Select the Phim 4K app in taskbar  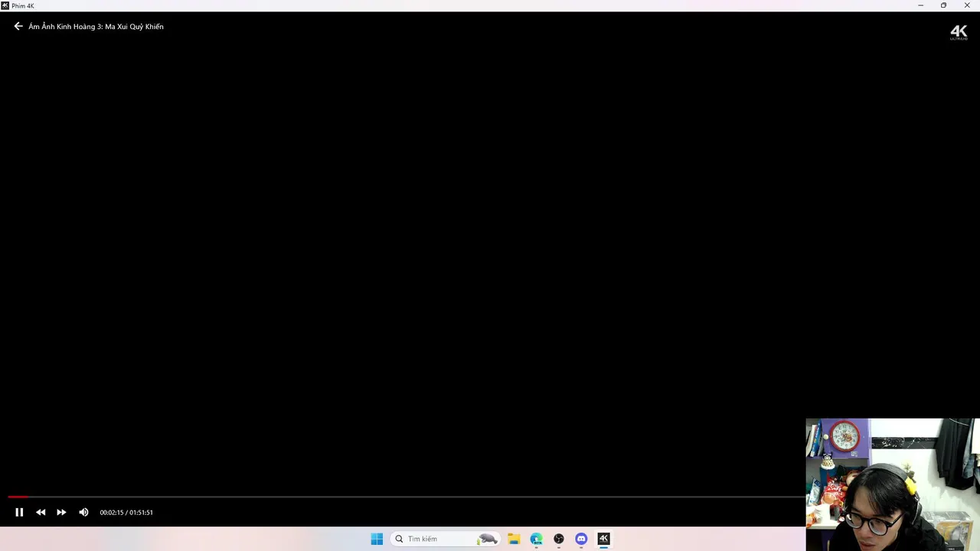point(603,539)
